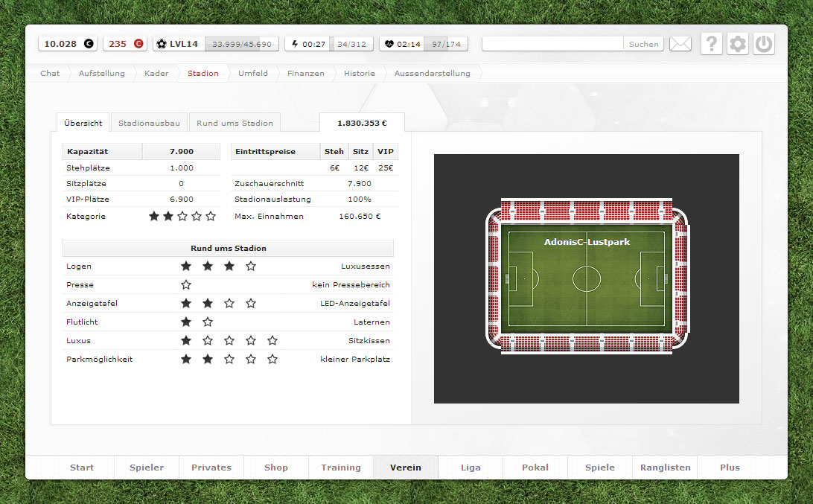
Task: Open the Ranglisten bottom menu
Action: pyautogui.click(x=666, y=468)
